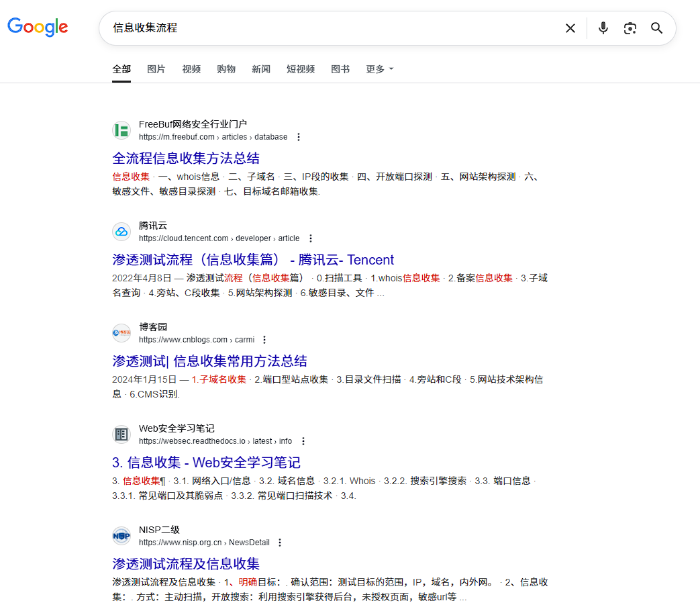Click FreeBuf网络安全行业门户 site name
The image size is (700, 605).
coord(193,124)
